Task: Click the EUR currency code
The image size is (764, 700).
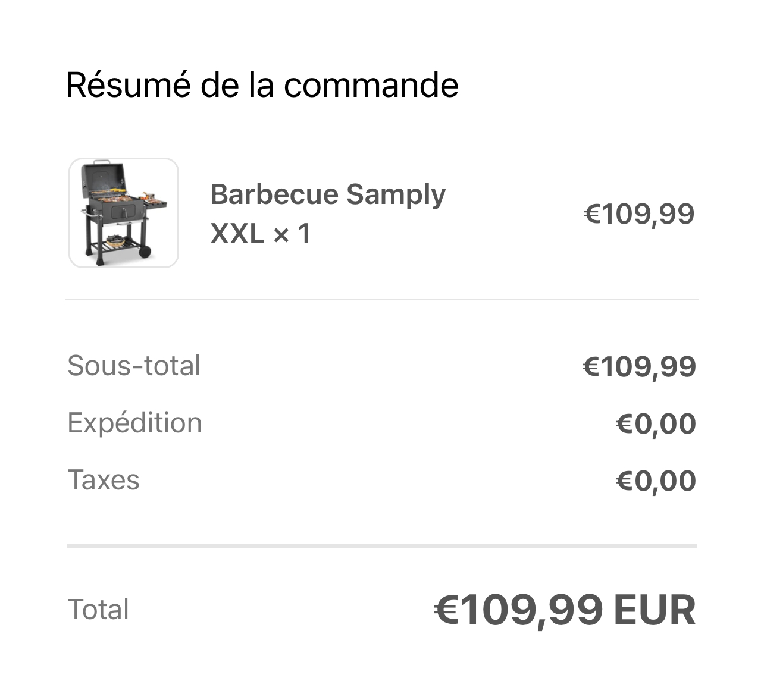Action: [655, 611]
